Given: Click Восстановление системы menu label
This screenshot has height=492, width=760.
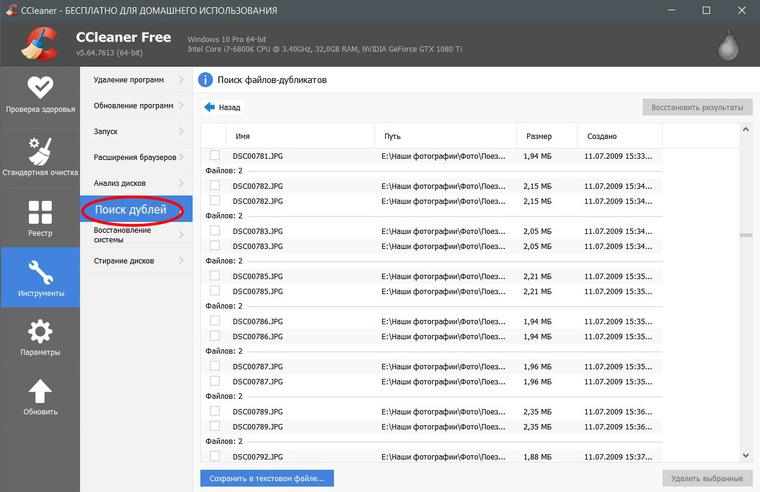Looking at the screenshot, I should pos(123,235).
